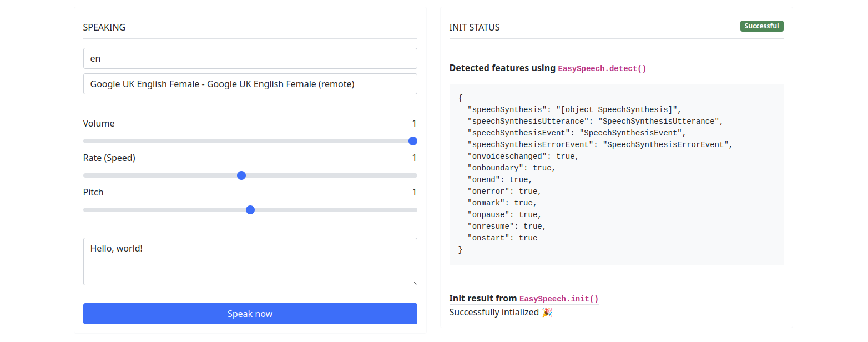The image size is (868, 342).
Task: Click the party popper emoji icon
Action: pos(547,312)
